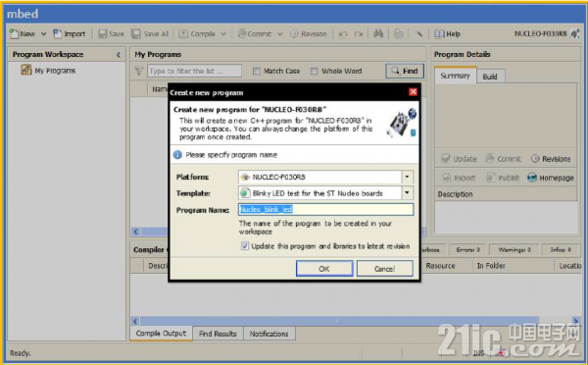
Task: Click the Blinky LED template combo field
Action: (x=319, y=193)
